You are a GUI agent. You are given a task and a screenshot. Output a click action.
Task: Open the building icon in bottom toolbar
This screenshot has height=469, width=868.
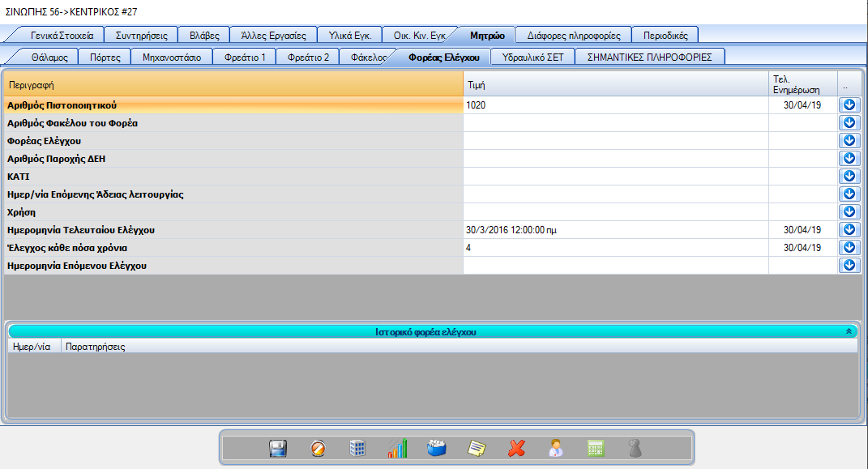(357, 448)
